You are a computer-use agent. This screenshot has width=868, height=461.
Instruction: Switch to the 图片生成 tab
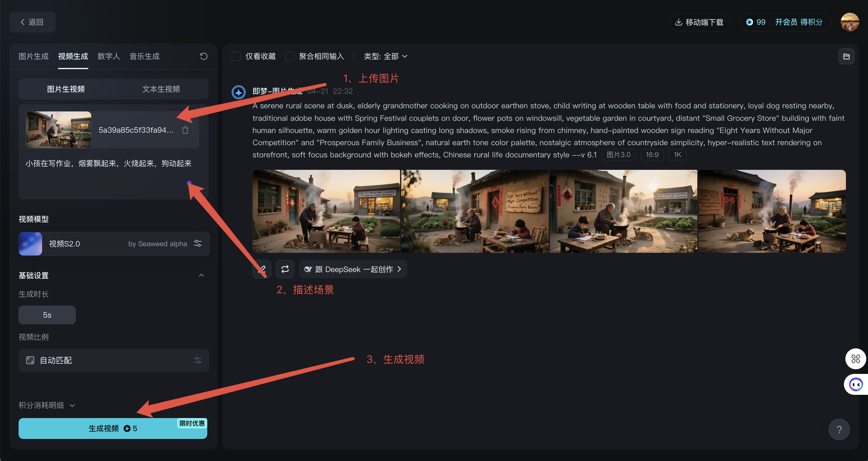pyautogui.click(x=33, y=56)
